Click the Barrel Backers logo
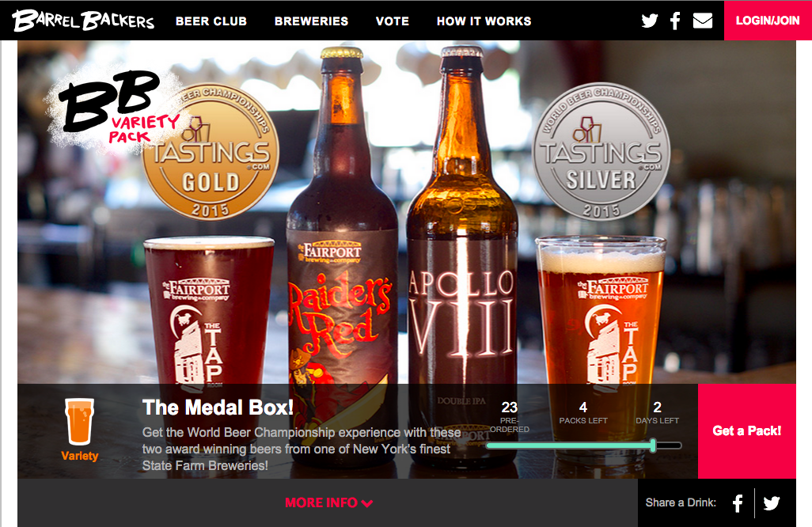812x527 pixels. click(x=83, y=21)
